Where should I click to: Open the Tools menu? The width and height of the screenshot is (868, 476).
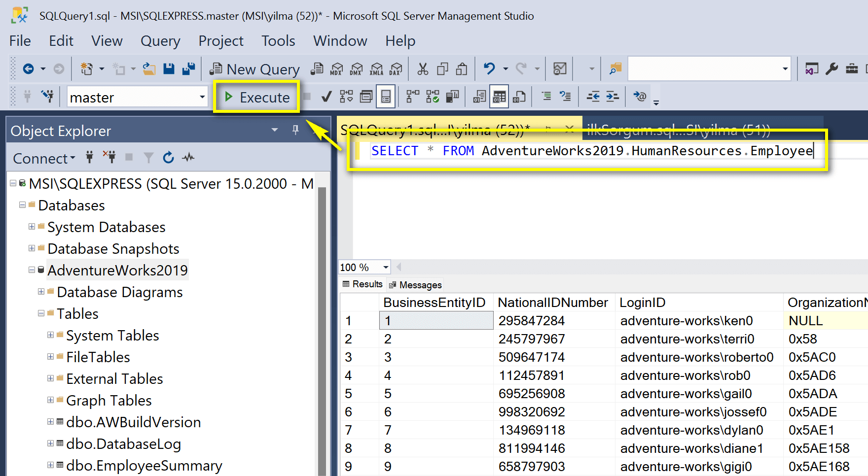(278, 41)
